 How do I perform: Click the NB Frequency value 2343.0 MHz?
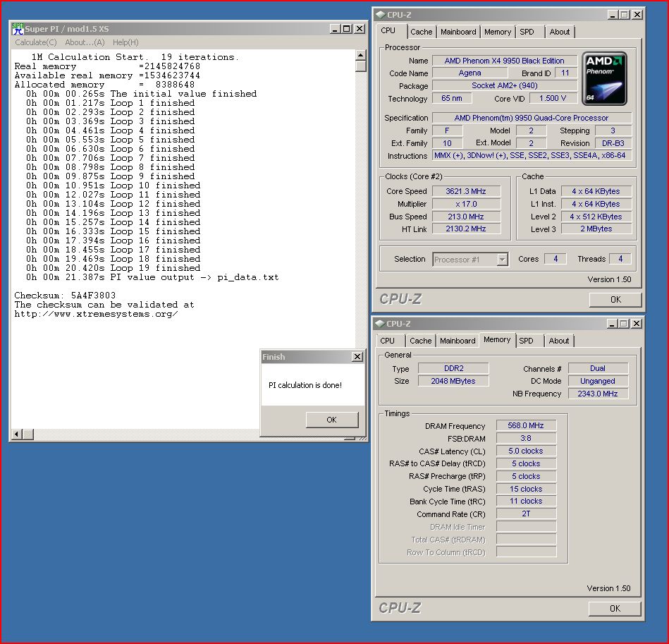(598, 394)
